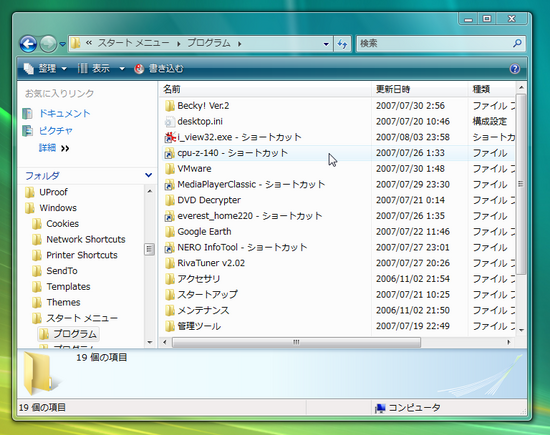The height and width of the screenshot is (435, 550).
Task: Click the file list horizontal scrollbar thumb
Action: (296, 342)
